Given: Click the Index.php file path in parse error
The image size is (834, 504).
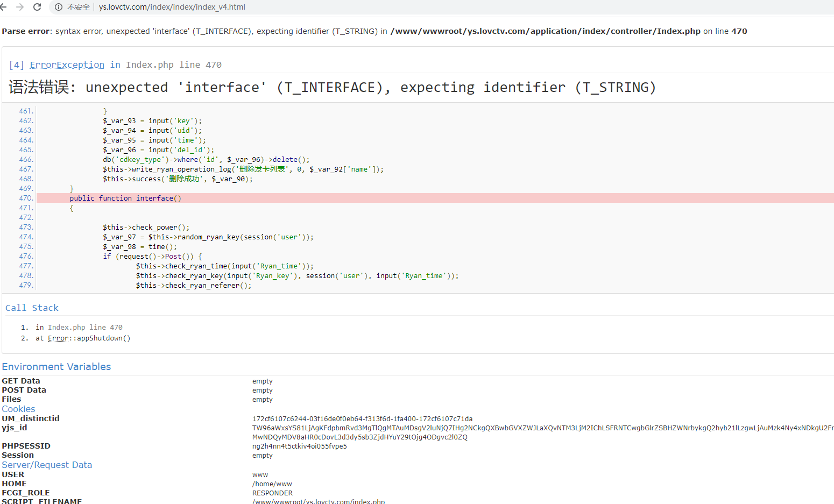Looking at the screenshot, I should pyautogui.click(x=545, y=31).
